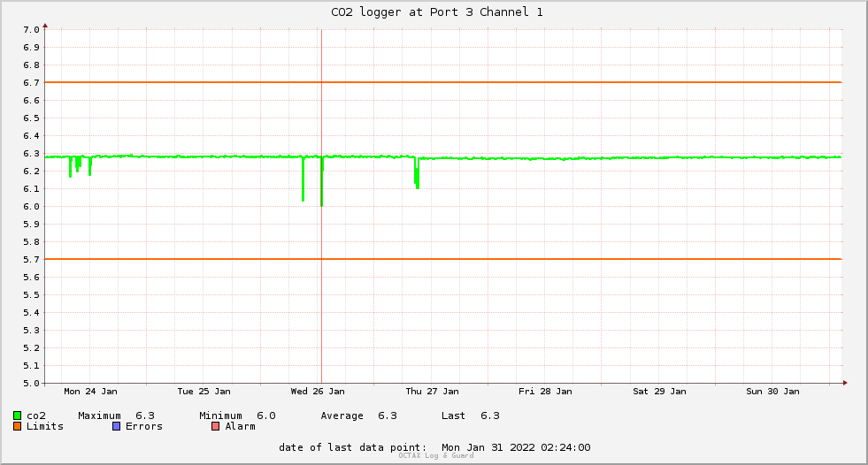
Task: Click the orange Limits legend swatch
Action: (17, 426)
